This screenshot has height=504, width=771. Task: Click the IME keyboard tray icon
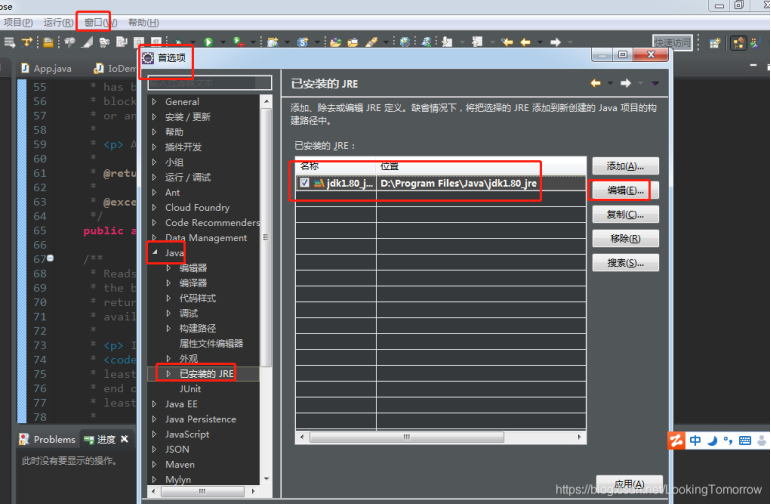pyautogui.click(x=743, y=440)
